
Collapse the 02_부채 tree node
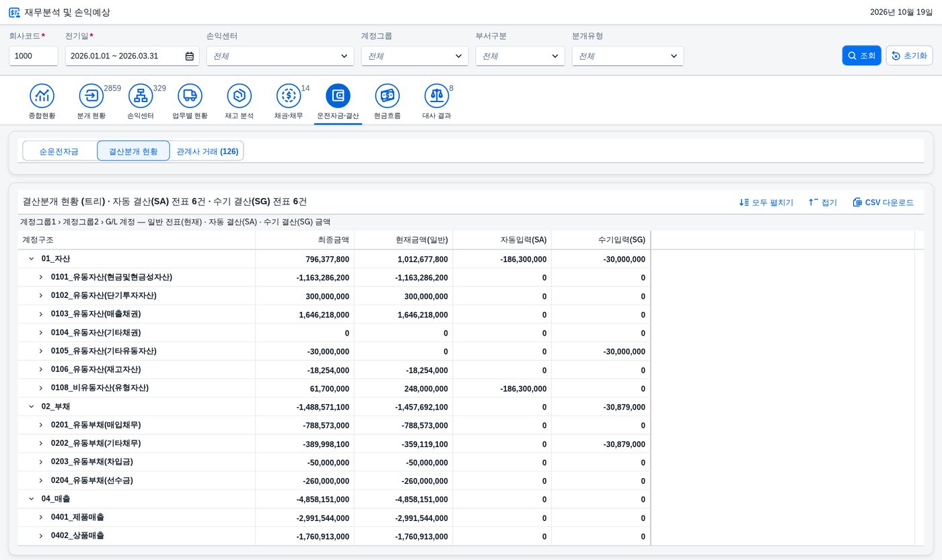point(31,407)
